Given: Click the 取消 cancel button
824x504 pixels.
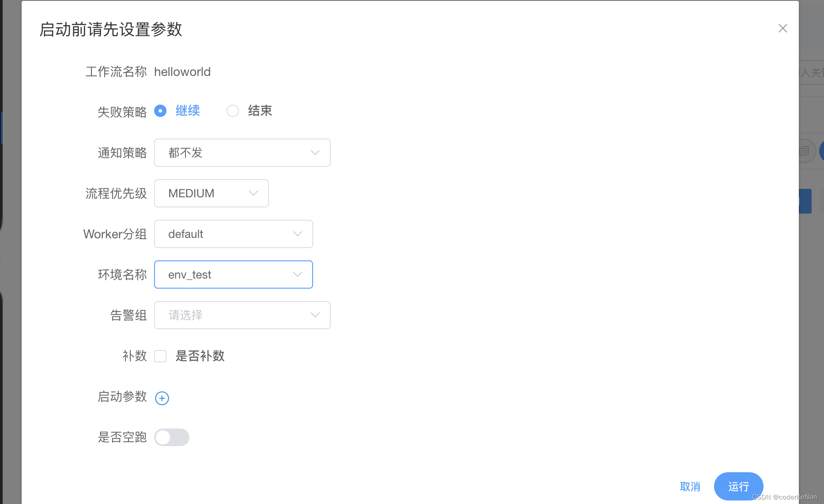Looking at the screenshot, I should coord(690,487).
